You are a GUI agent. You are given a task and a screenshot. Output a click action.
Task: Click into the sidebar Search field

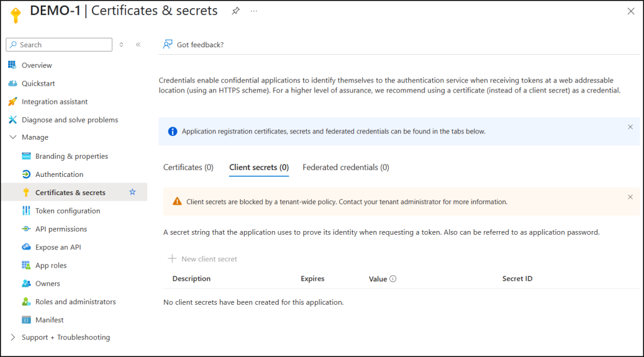[x=59, y=45]
